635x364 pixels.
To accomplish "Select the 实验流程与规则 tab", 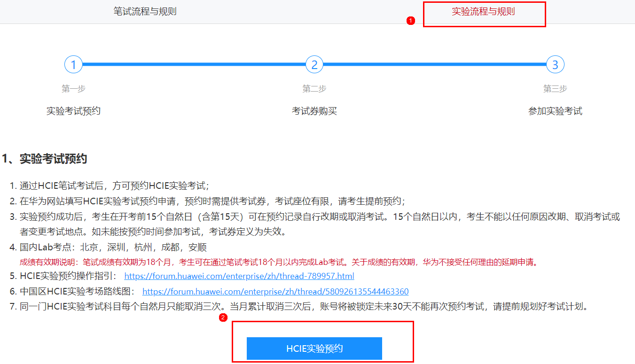I will point(483,12).
